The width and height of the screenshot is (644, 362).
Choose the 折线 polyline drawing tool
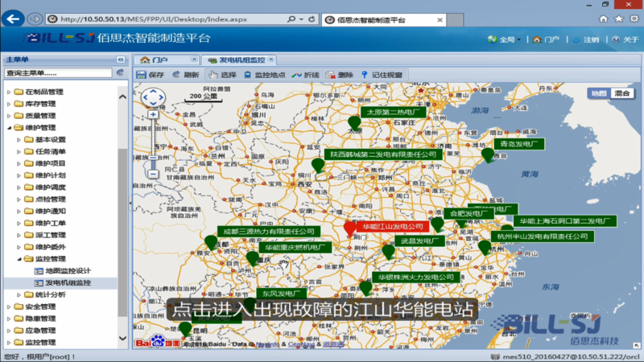[296, 75]
